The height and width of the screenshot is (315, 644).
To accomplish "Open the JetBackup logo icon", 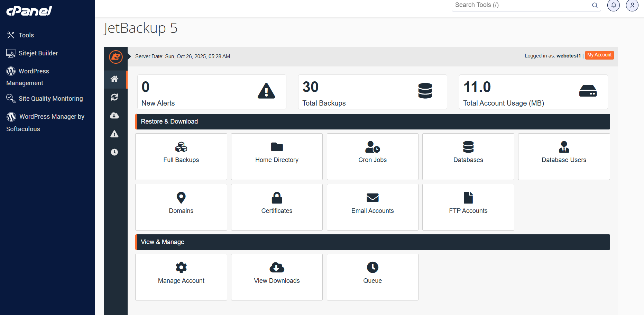I will pos(116,56).
